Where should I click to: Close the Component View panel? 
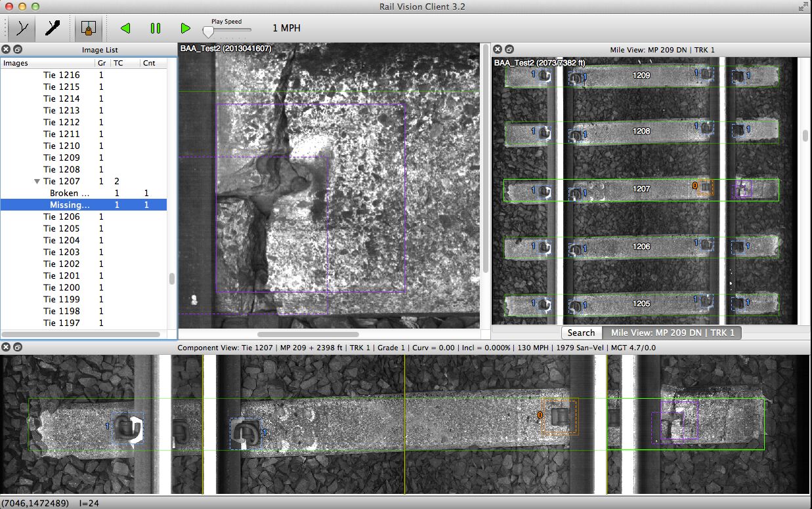pyautogui.click(x=6, y=347)
